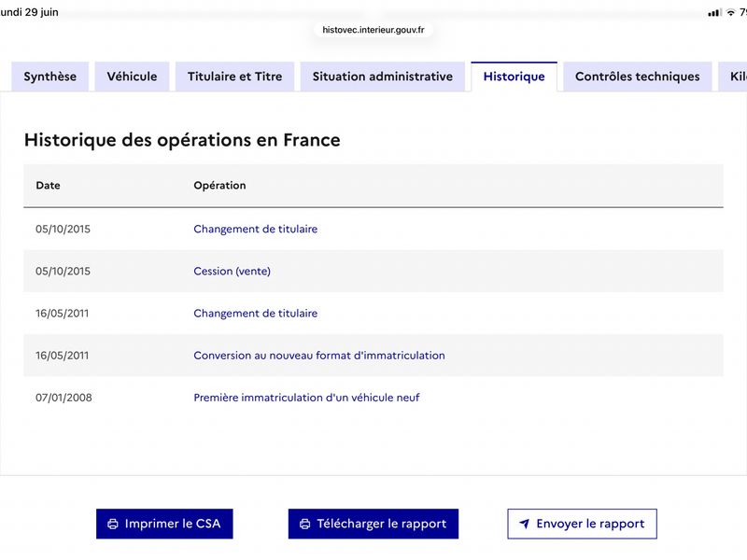Click the paper-plane icon on Envoyer le rapport
This screenshot has width=747, height=560.
click(524, 524)
